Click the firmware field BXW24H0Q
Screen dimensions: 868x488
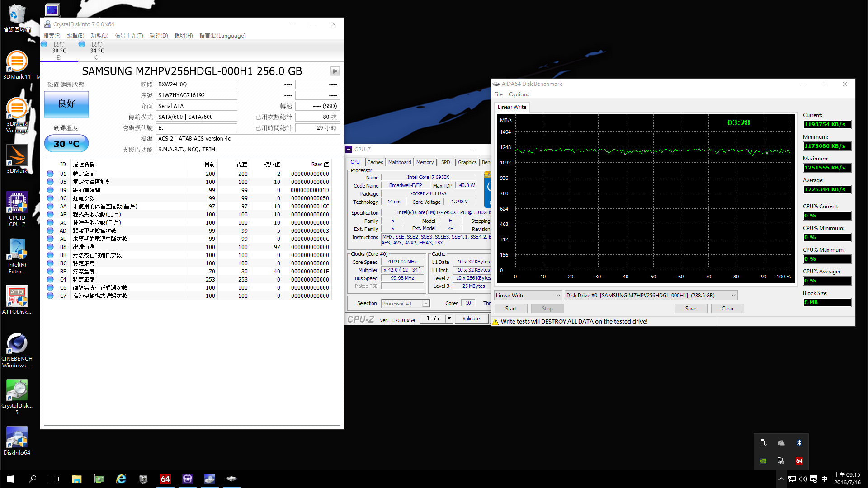[x=197, y=84]
